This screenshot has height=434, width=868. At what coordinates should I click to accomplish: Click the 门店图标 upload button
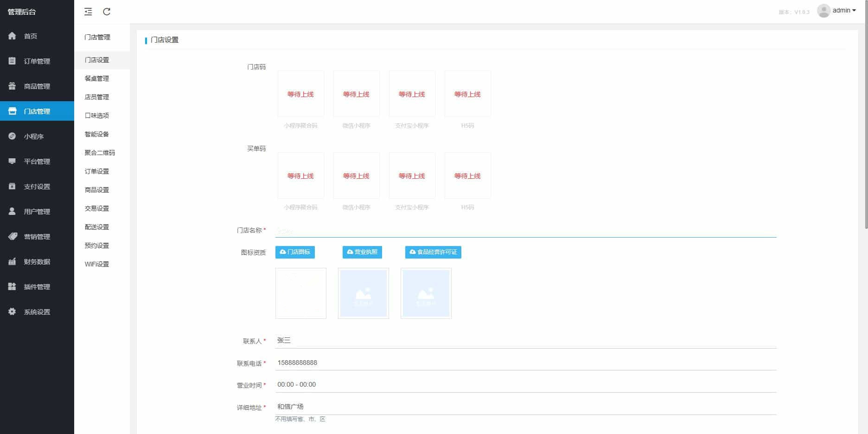[295, 252]
